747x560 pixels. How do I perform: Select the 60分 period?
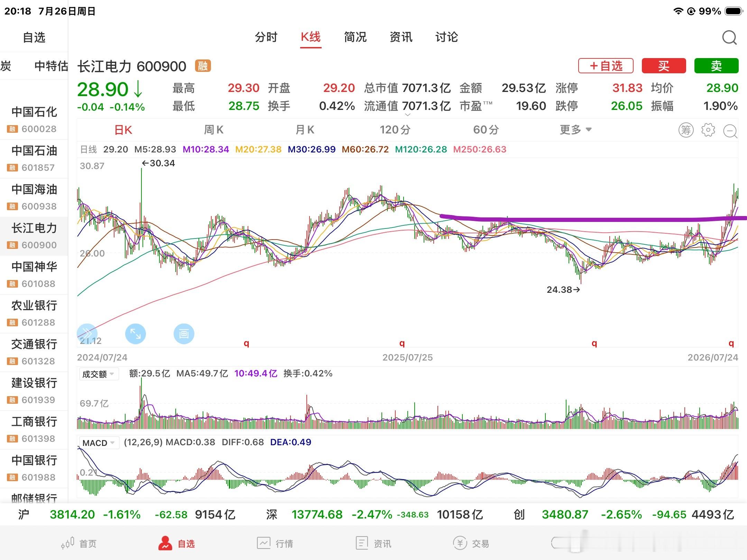point(486,130)
